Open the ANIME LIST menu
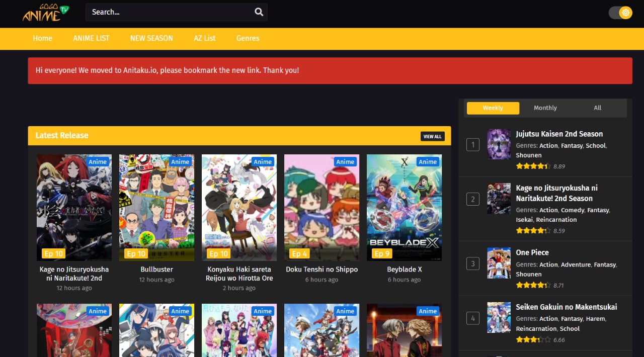 pos(91,38)
